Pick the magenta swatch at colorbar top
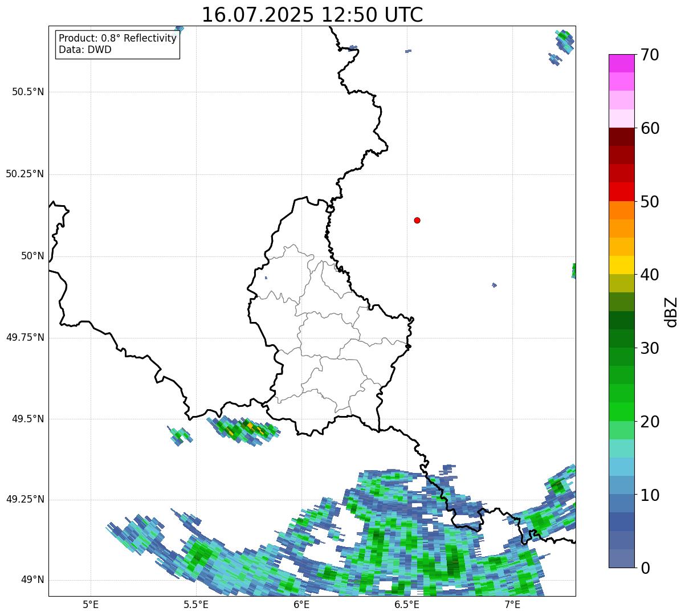The width and height of the screenshot is (685, 616). 621,63
